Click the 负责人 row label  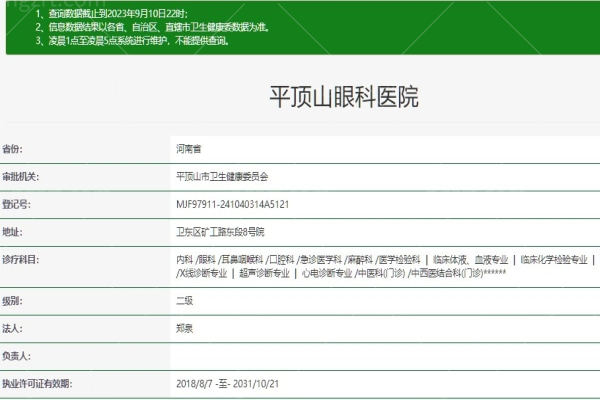16,356
